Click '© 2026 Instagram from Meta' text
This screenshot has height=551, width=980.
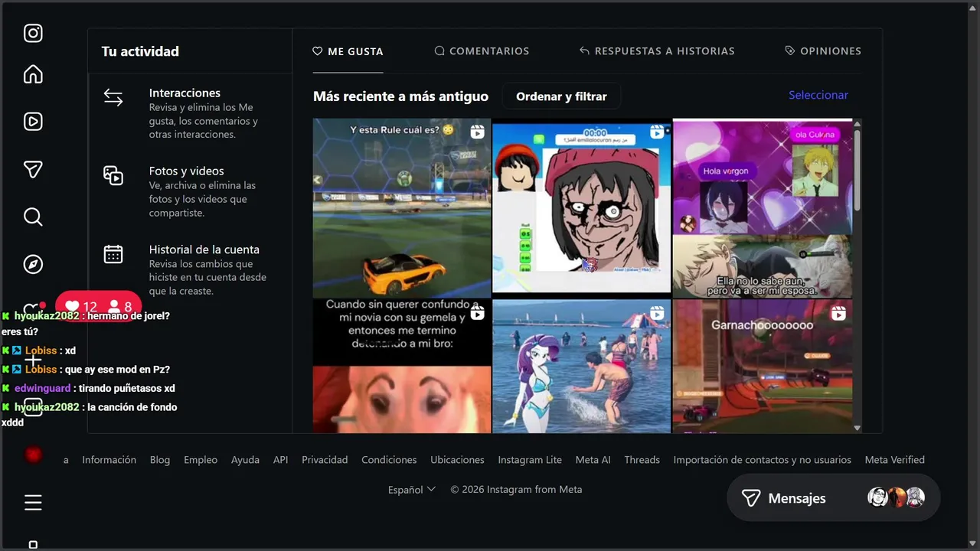click(x=516, y=490)
